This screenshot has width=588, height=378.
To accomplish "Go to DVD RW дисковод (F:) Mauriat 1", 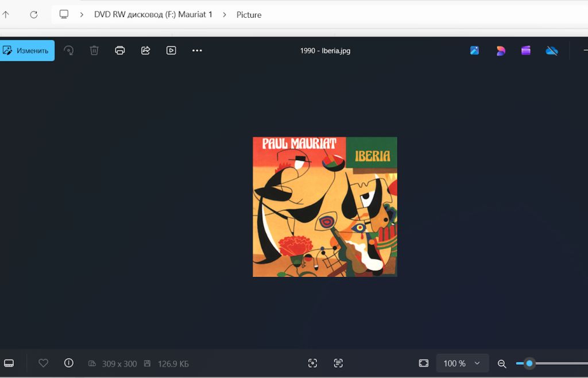I will (153, 14).
